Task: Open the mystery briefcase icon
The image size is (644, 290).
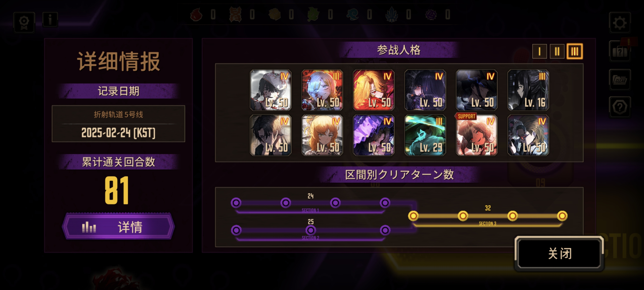Action: 620,51
